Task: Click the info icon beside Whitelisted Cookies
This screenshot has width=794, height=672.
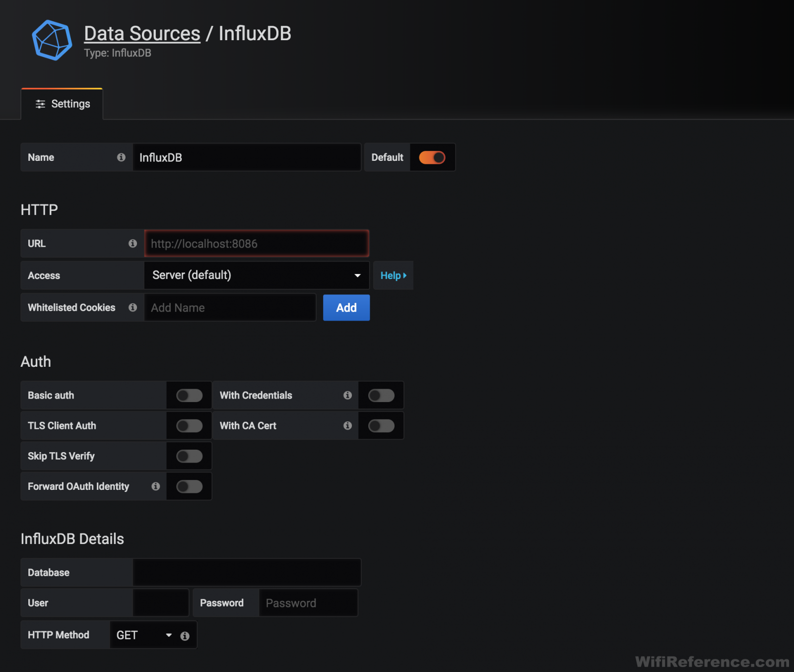Action: coord(132,307)
